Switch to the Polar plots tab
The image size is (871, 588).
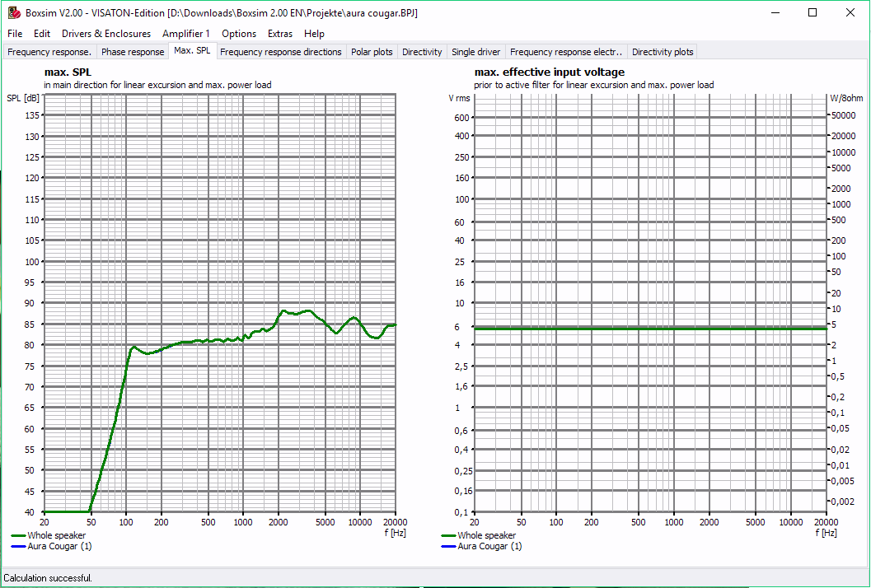click(x=372, y=51)
